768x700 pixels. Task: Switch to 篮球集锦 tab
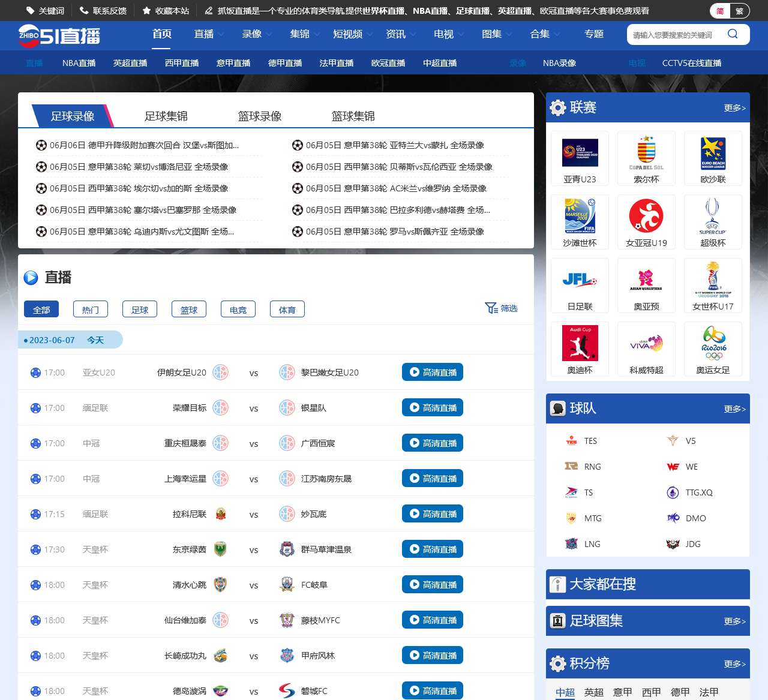click(353, 116)
